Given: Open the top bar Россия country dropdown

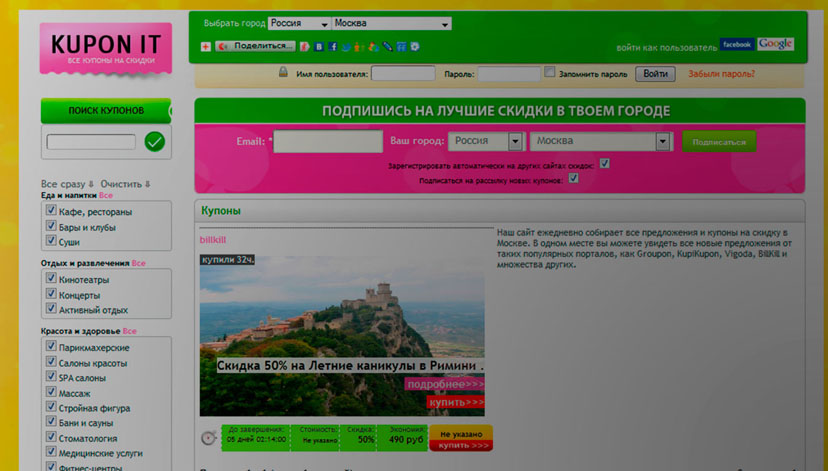Looking at the screenshot, I should click(299, 24).
